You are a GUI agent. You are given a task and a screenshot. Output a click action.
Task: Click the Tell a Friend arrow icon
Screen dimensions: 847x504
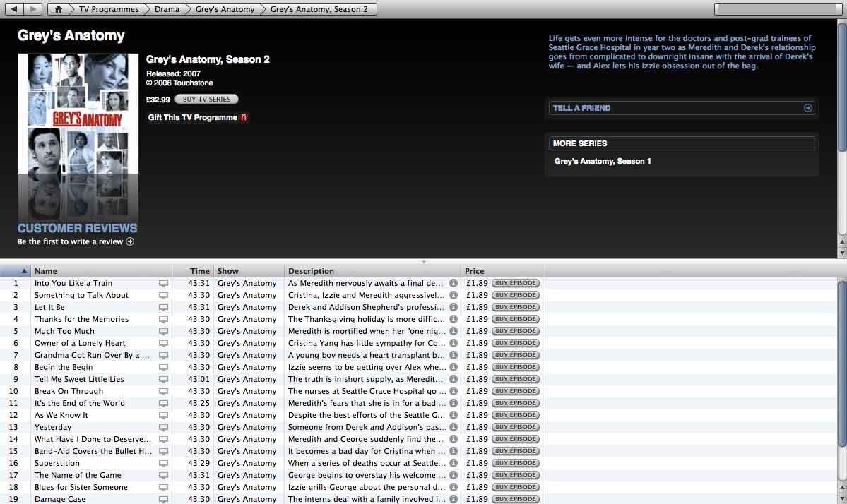coord(807,108)
